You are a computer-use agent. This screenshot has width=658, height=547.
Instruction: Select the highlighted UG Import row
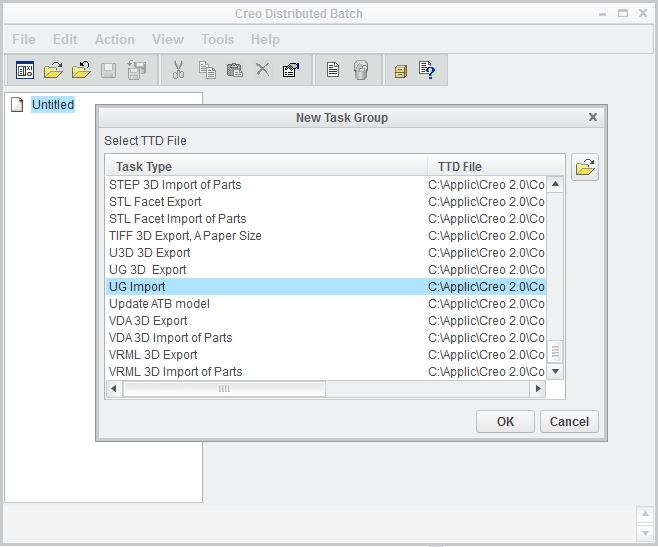(x=326, y=287)
